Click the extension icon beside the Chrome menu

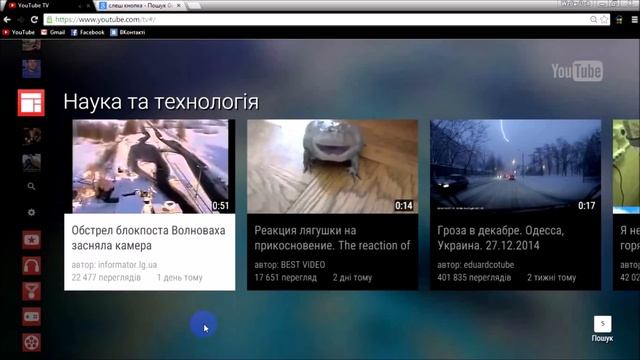click(619, 19)
